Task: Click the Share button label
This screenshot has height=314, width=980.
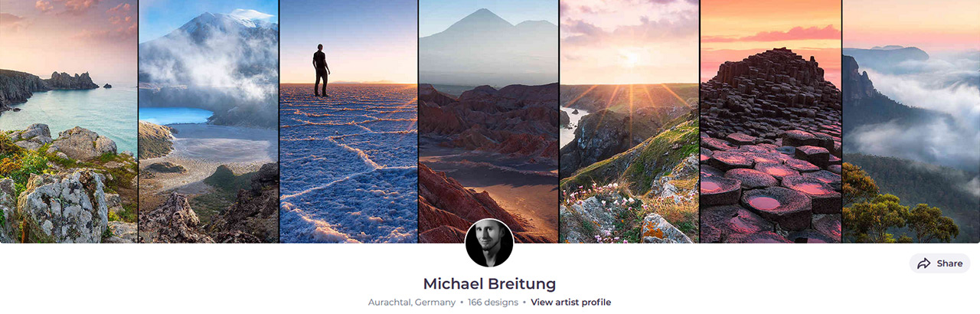Action: click(949, 263)
